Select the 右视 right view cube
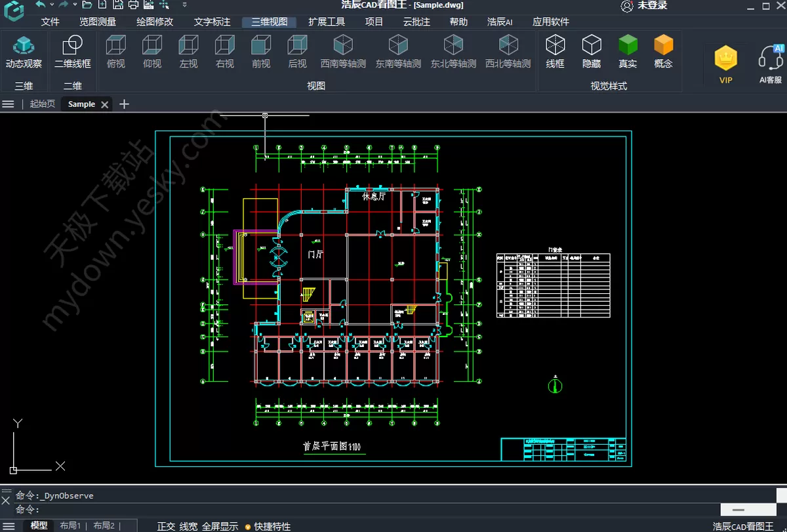The width and height of the screenshot is (787, 532). click(x=225, y=52)
